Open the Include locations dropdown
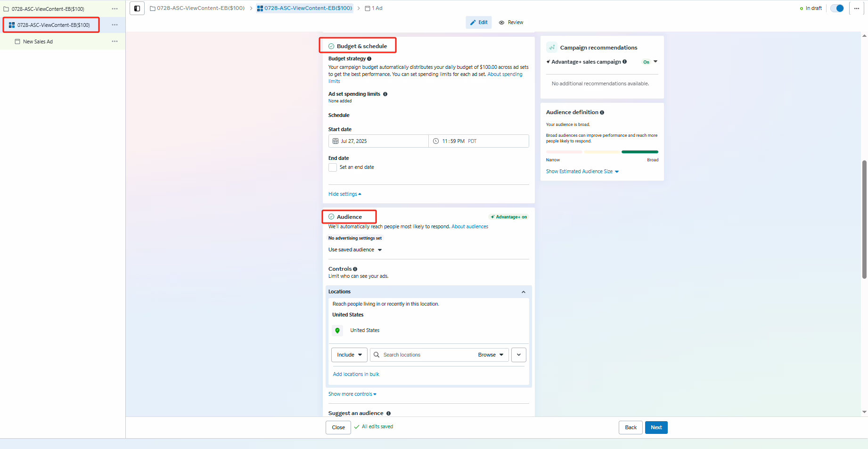868x449 pixels. coord(349,355)
